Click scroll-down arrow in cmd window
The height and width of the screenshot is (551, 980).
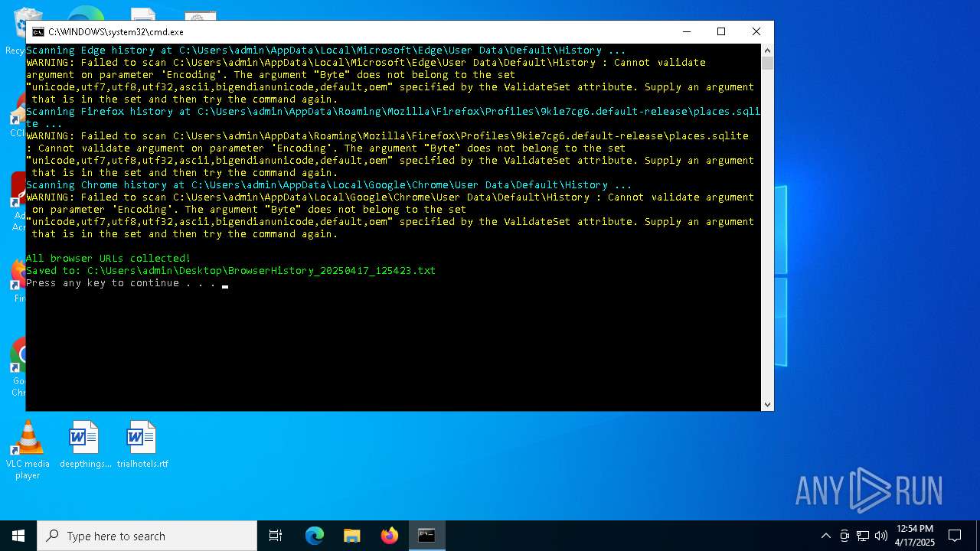[767, 405]
